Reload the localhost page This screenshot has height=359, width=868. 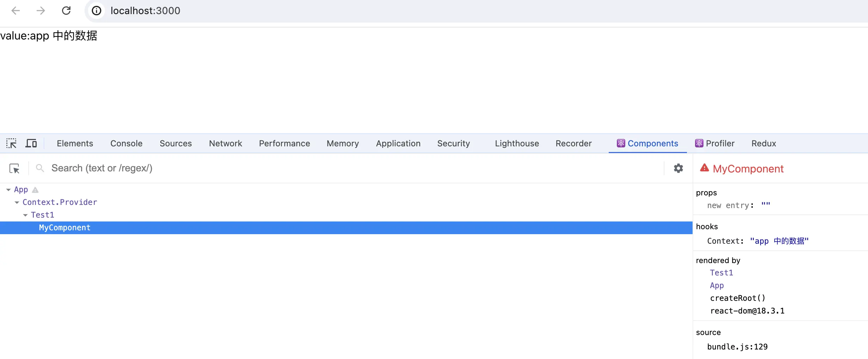pyautogui.click(x=66, y=11)
